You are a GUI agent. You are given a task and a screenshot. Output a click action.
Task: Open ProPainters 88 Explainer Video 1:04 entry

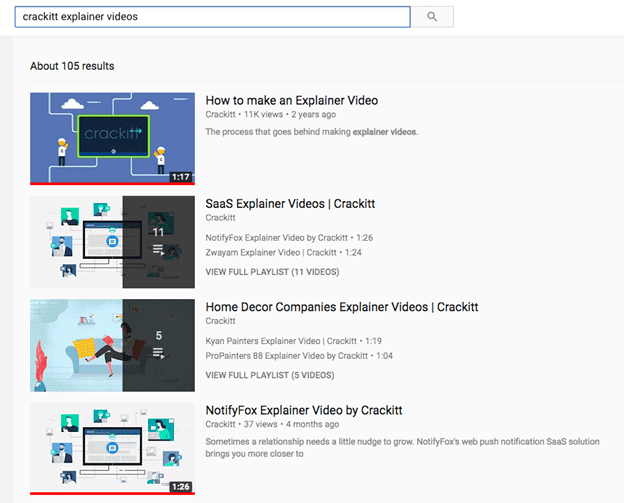click(299, 356)
